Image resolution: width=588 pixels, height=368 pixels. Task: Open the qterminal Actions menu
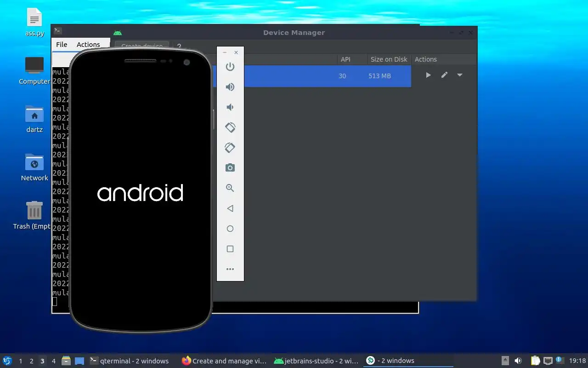coord(88,45)
